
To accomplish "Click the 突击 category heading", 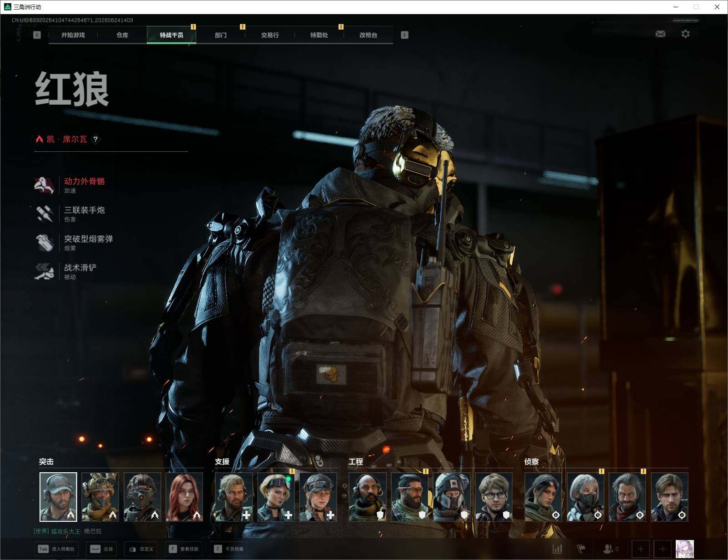I will [46, 461].
